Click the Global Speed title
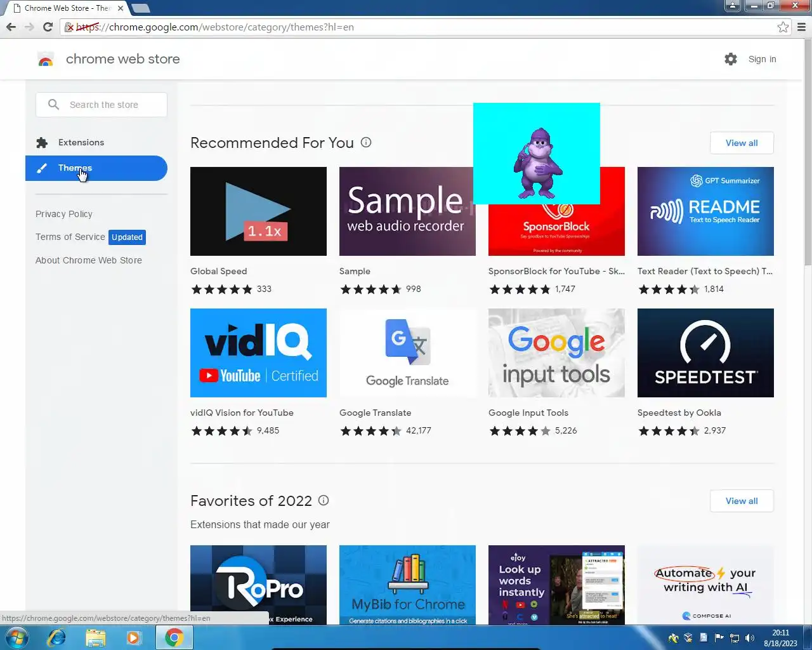This screenshot has width=812, height=650. coord(219,271)
